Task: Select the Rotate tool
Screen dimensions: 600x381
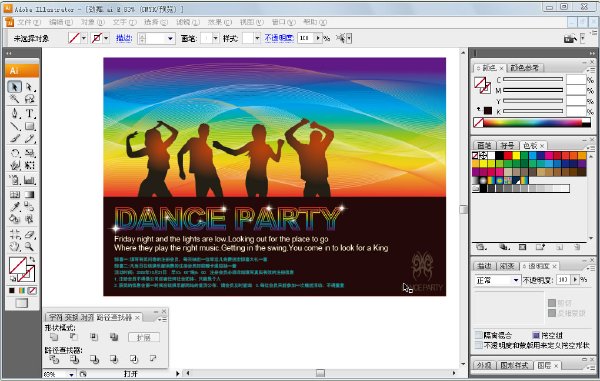Action: coord(15,153)
